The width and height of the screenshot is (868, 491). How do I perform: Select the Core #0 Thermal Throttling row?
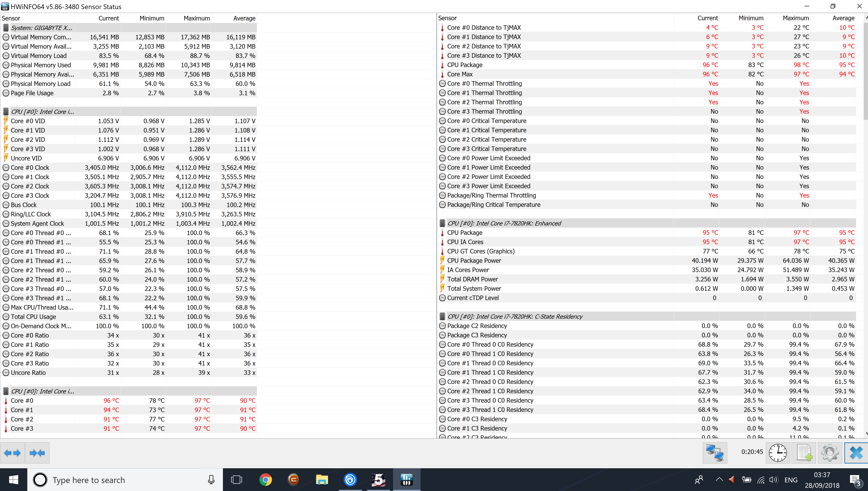point(484,83)
